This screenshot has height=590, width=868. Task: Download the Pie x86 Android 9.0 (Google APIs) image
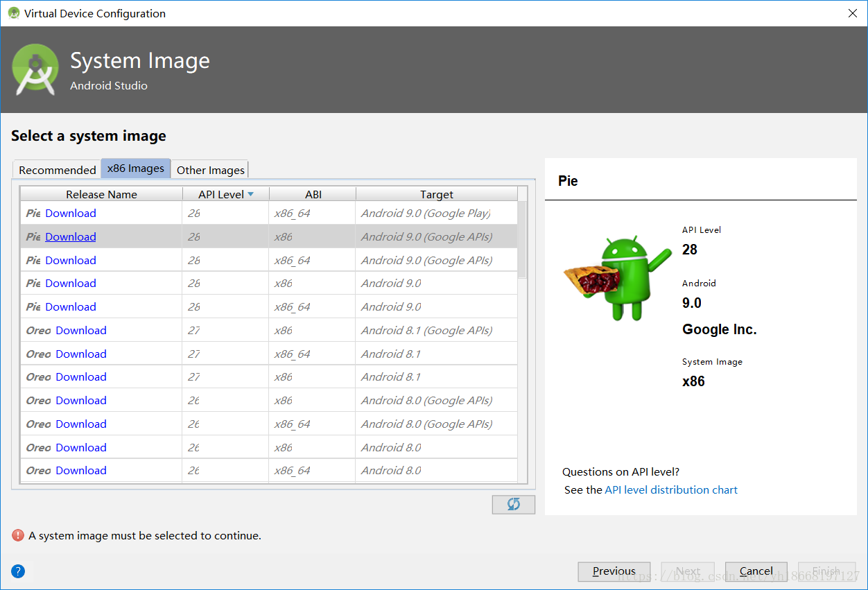tap(71, 236)
